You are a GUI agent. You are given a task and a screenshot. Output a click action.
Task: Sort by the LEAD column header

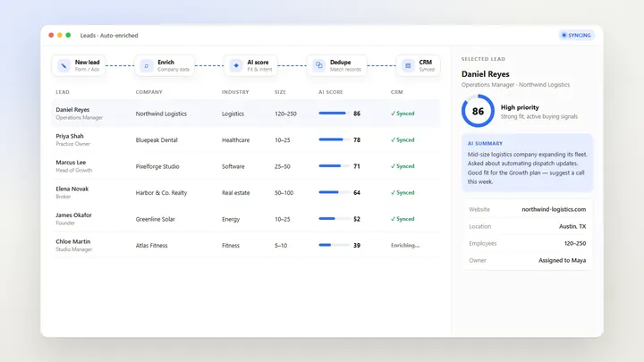click(63, 92)
